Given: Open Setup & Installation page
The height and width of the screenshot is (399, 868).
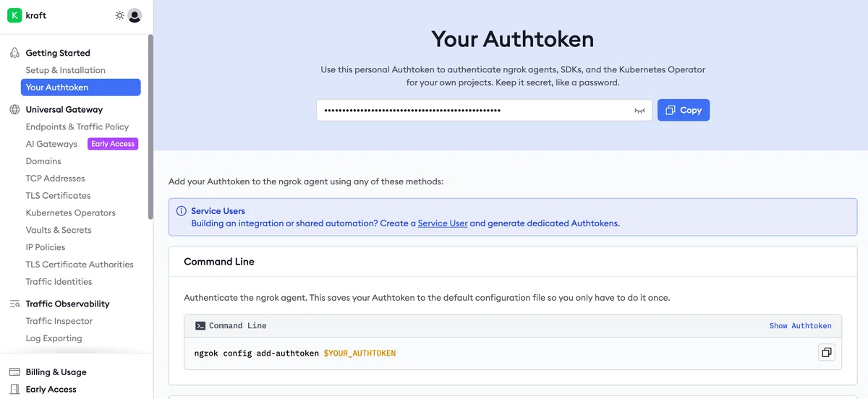Looking at the screenshot, I should [x=66, y=70].
